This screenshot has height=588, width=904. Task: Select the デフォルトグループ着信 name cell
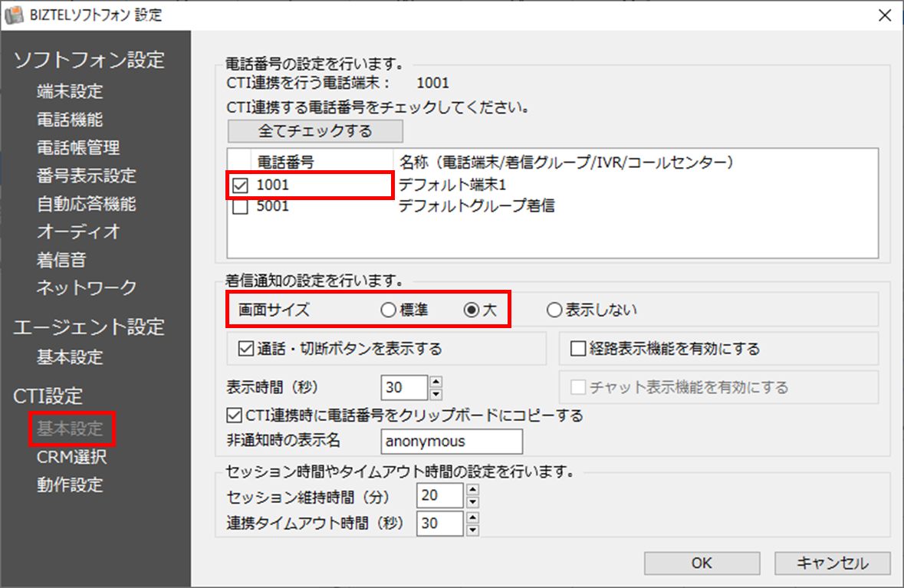click(476, 205)
